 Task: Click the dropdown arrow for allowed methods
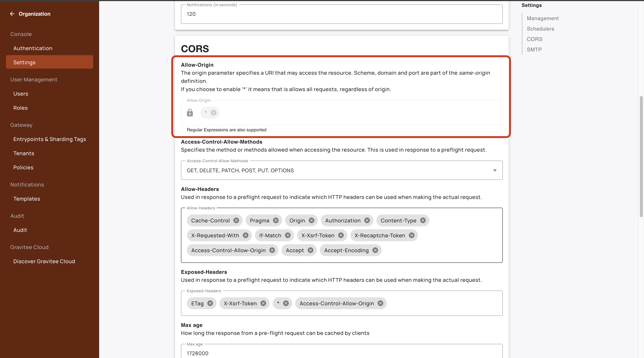point(495,170)
